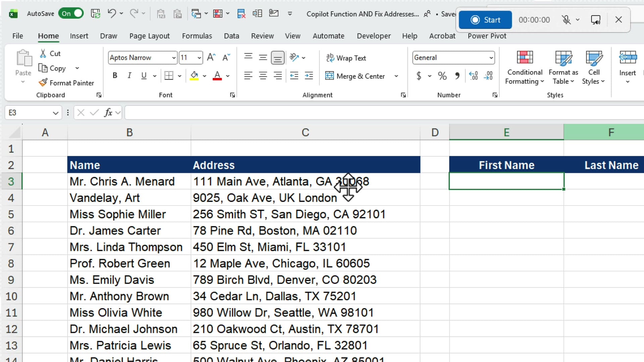Screen dimensions: 644x362
Task: Toggle the recorder microphone mute icon
Action: click(x=566, y=20)
